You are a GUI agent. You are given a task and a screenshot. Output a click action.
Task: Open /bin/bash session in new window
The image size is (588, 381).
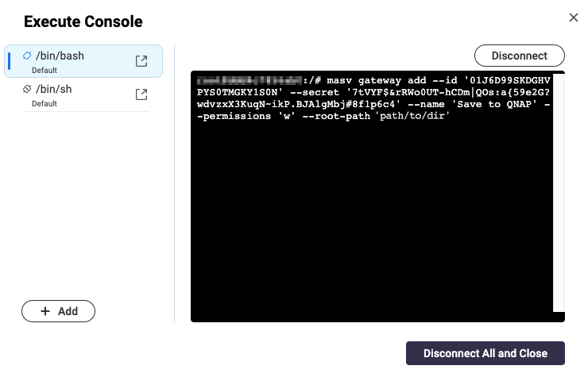point(141,61)
